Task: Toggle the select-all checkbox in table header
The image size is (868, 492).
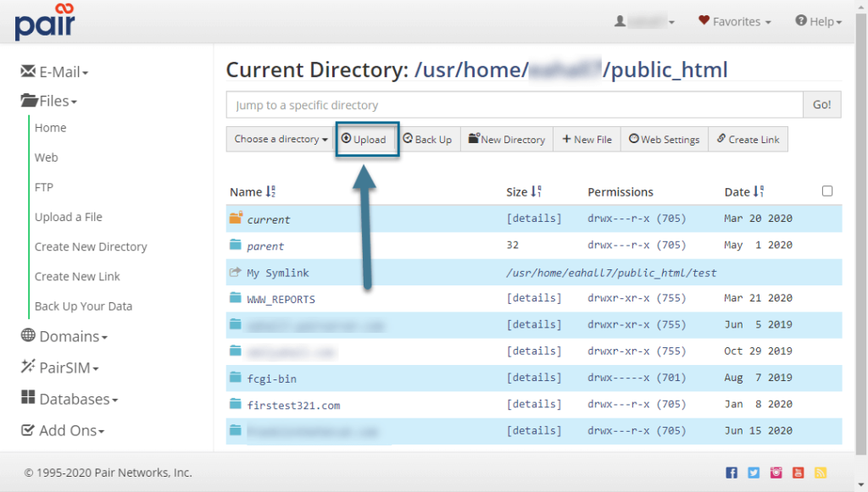Action: click(x=827, y=191)
